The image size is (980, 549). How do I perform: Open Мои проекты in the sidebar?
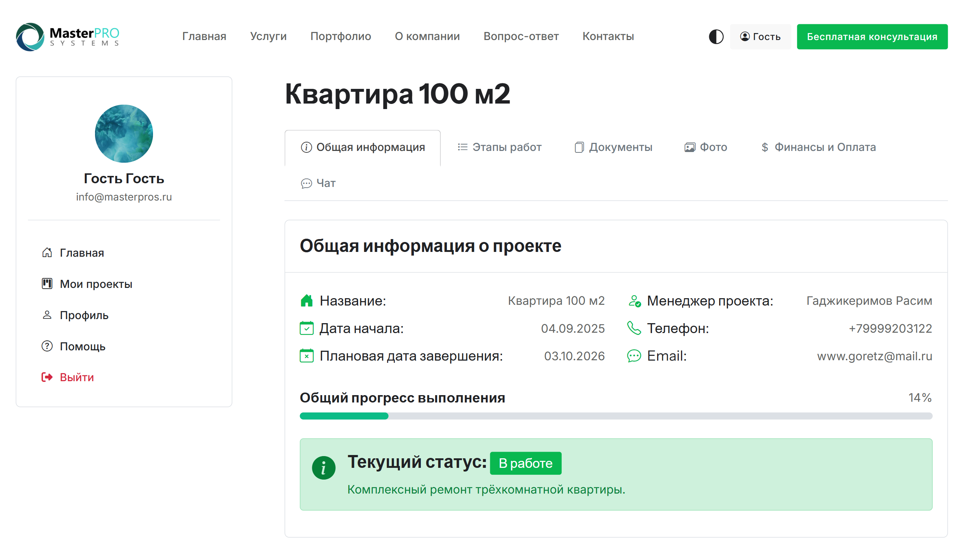pos(96,284)
